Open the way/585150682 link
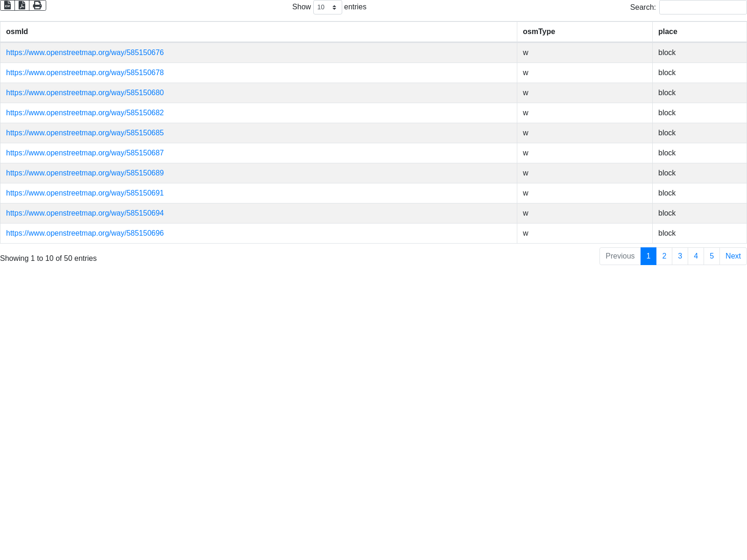This screenshot has width=747, height=560. (85, 113)
